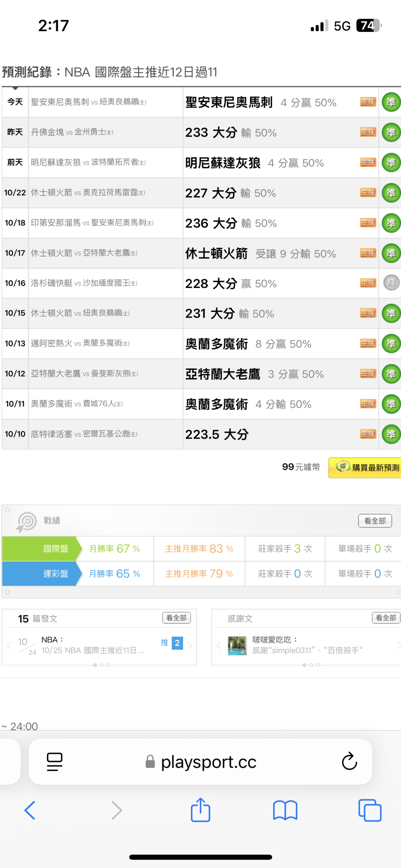The width and height of the screenshot is (401, 868).
Task: Click green 準 badge on today's row
Action: (391, 102)
